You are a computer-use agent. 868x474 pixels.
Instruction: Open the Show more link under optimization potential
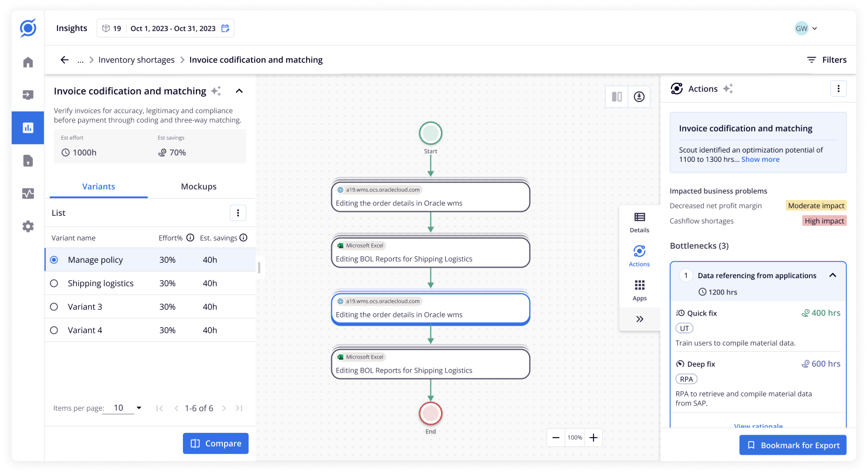[x=760, y=159]
